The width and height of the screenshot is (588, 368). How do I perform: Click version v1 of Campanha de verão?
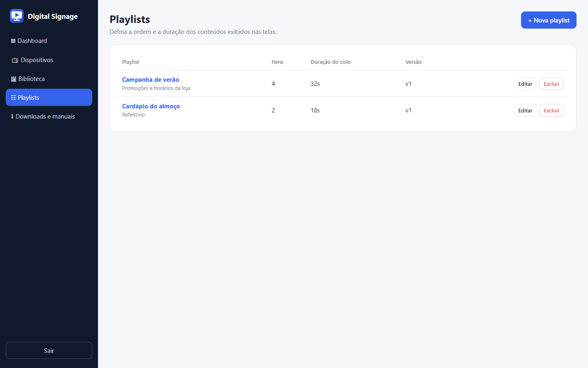(x=408, y=84)
